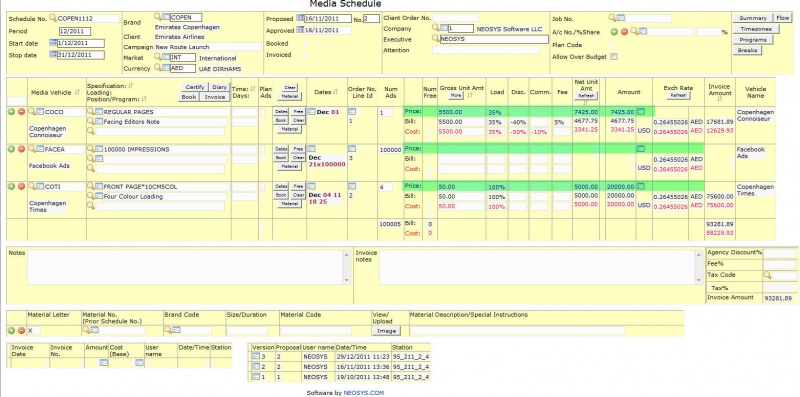Viewport: 800px width, 397px height.
Task: Open the Proposed date calendar picker
Action: point(300,18)
